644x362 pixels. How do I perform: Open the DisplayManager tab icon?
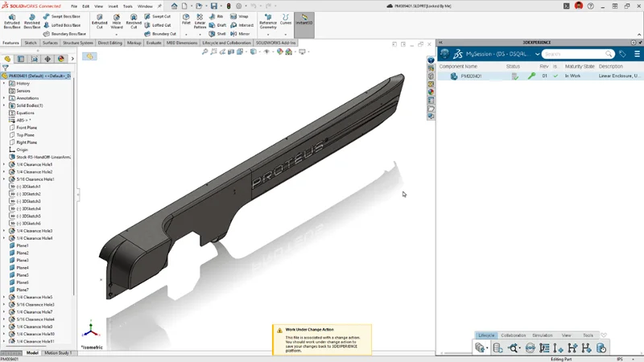(x=60, y=59)
